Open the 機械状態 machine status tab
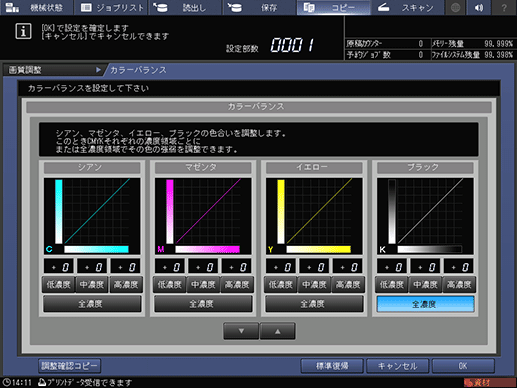 click(x=37, y=7)
